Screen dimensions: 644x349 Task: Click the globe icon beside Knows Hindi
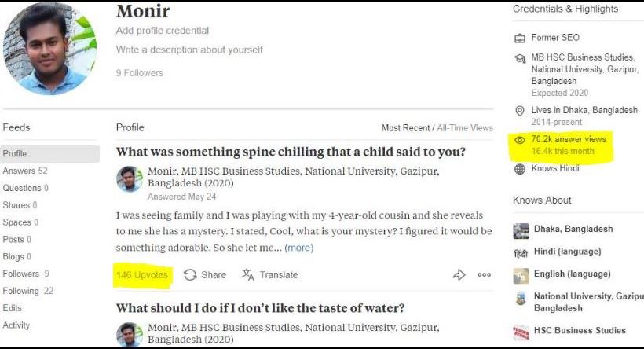pos(519,169)
